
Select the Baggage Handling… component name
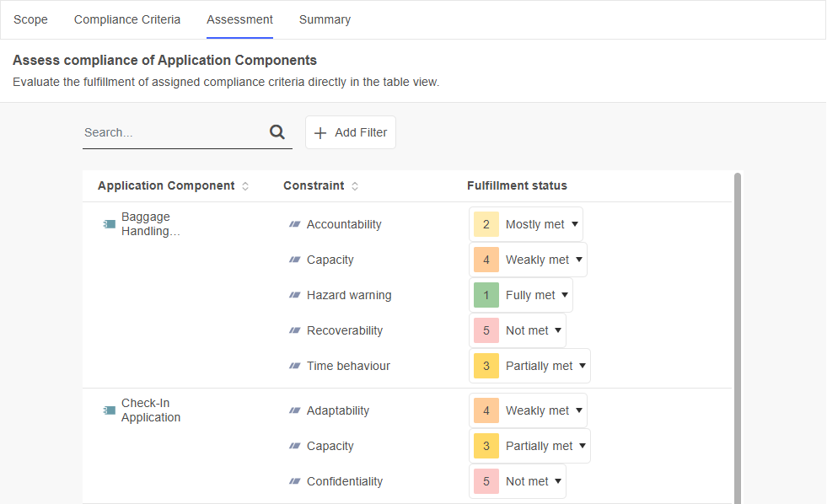pos(151,224)
